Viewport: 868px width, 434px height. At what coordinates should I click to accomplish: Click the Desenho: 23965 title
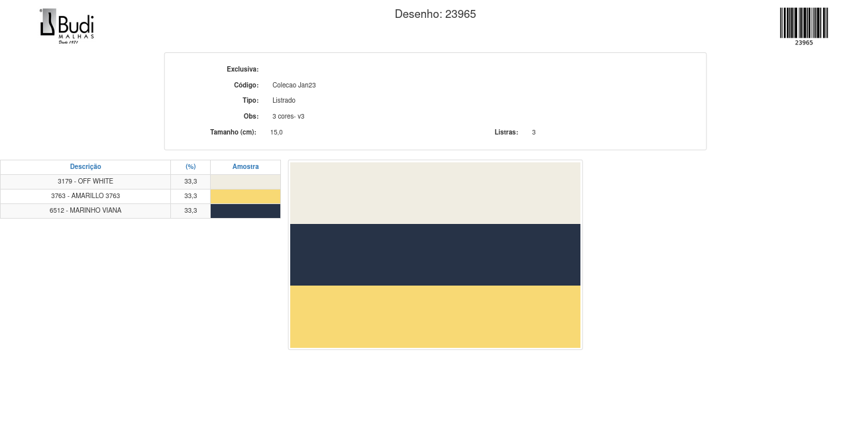pyautogui.click(x=435, y=14)
